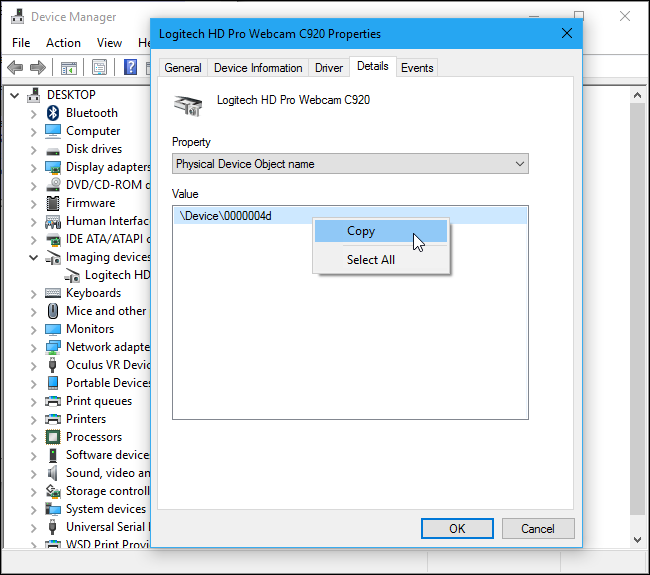Select the Storage controllers icon
This screenshot has width=650, height=575.
53,491
